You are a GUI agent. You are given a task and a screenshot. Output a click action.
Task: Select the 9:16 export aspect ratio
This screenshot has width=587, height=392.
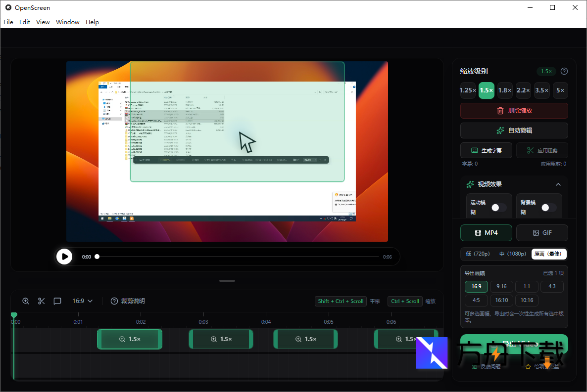pyautogui.click(x=501, y=287)
